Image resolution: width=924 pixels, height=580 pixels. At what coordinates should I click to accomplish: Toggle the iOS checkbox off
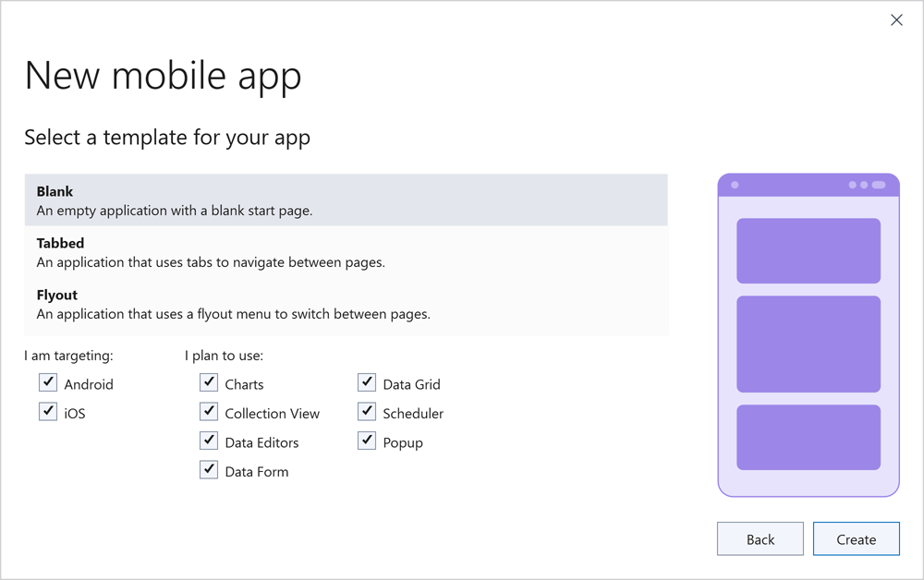coord(47,411)
